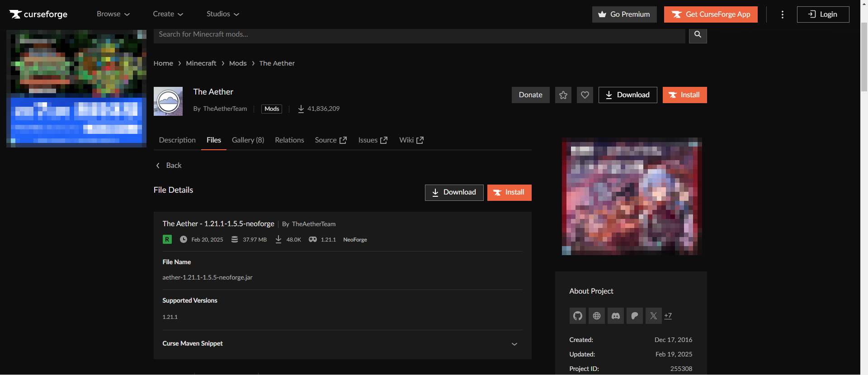Click the three-dot more options icon
This screenshot has height=375, width=868.
(782, 14)
